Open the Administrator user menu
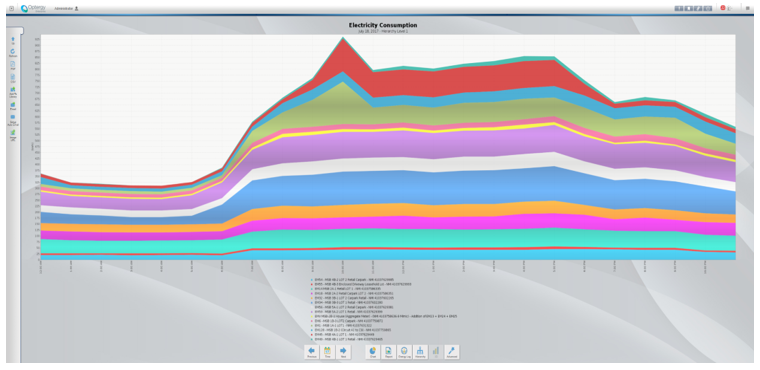Screen dimensions: 760x370 click(x=66, y=9)
